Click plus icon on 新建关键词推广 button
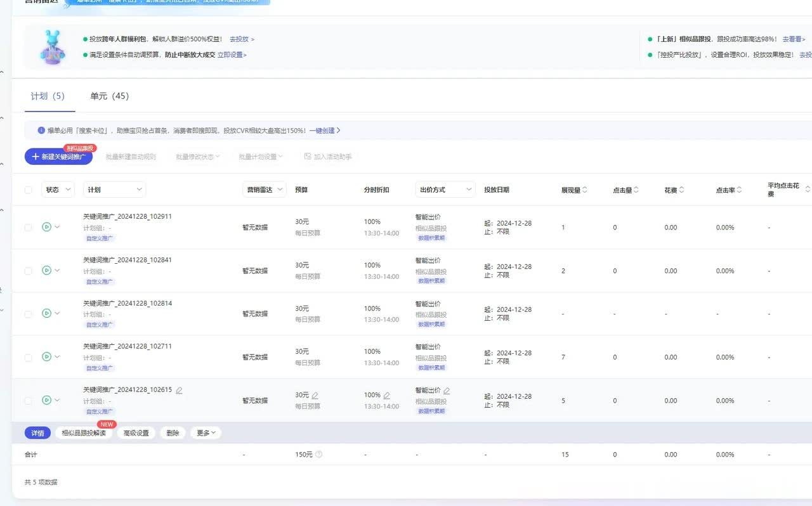Image resolution: width=812 pixels, height=506 pixels. click(x=36, y=157)
